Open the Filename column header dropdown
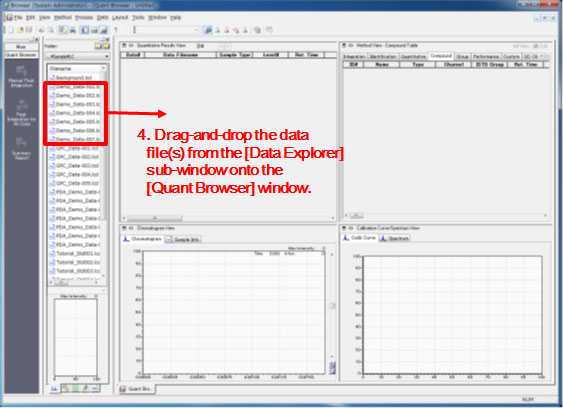Screen dimensions: 563x408 pyautogui.click(x=103, y=68)
